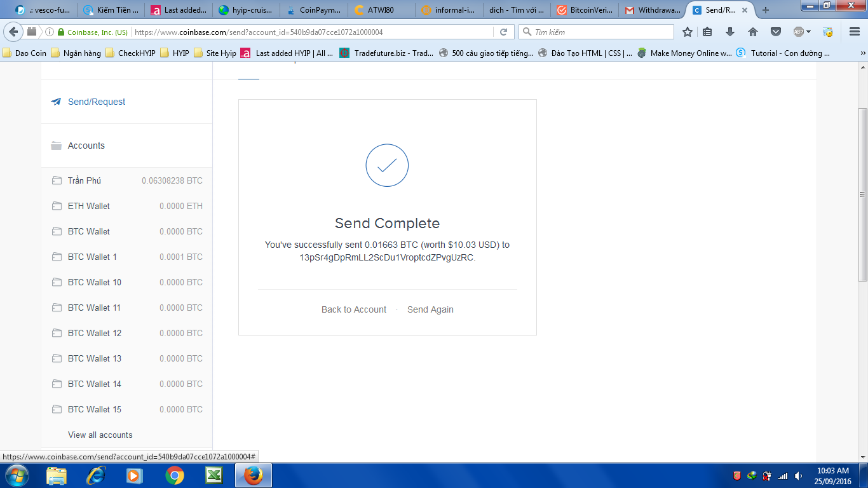This screenshot has height=488, width=868.
Task: Open the Tradefuture.biz bookmark
Action: pos(386,53)
